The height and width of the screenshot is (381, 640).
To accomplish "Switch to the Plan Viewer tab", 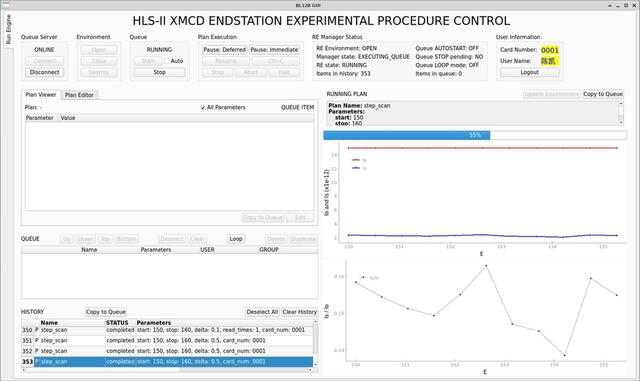I will coord(41,95).
